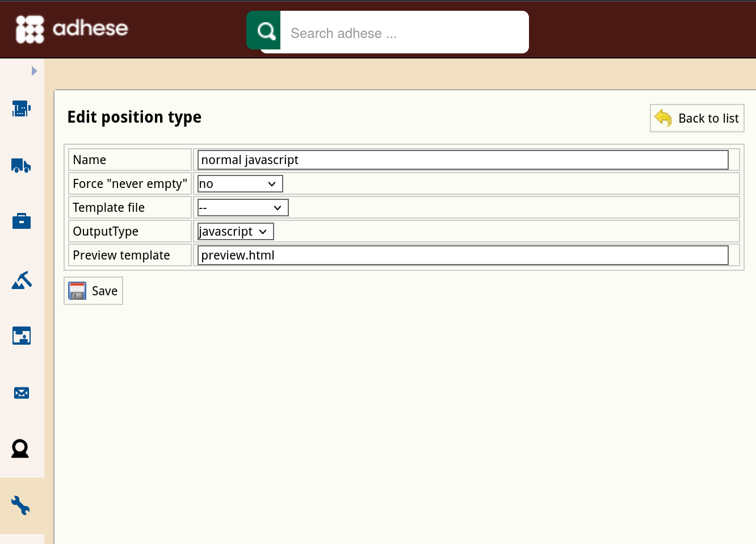This screenshot has height=544, width=756.
Task: Open the Force "never empty" dropdown
Action: pos(240,183)
